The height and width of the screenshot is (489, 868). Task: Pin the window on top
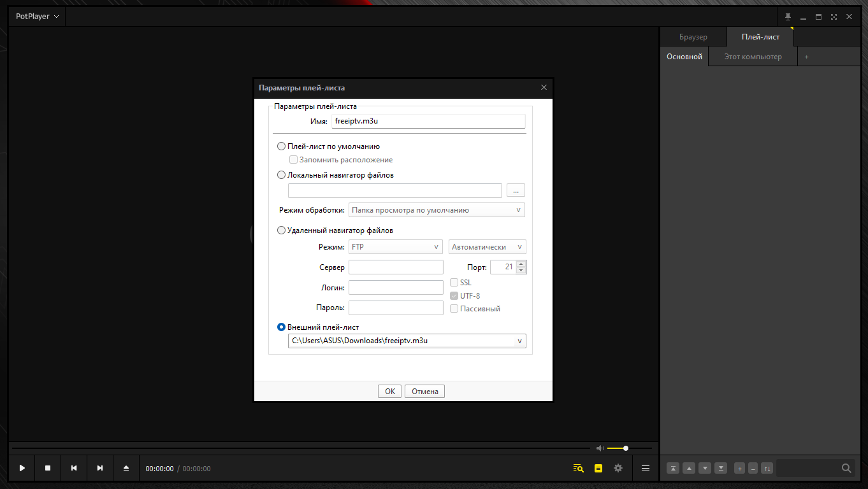[788, 17]
